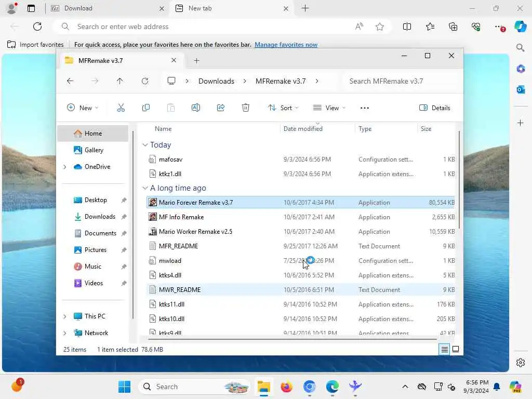Open the See more ellipsis menu in Explorer
532x399 pixels.
click(364, 108)
